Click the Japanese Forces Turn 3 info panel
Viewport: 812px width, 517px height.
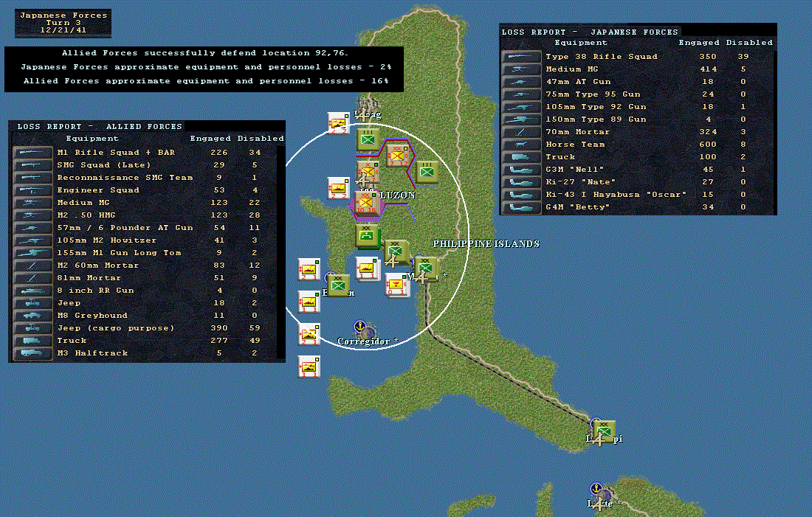[63, 24]
